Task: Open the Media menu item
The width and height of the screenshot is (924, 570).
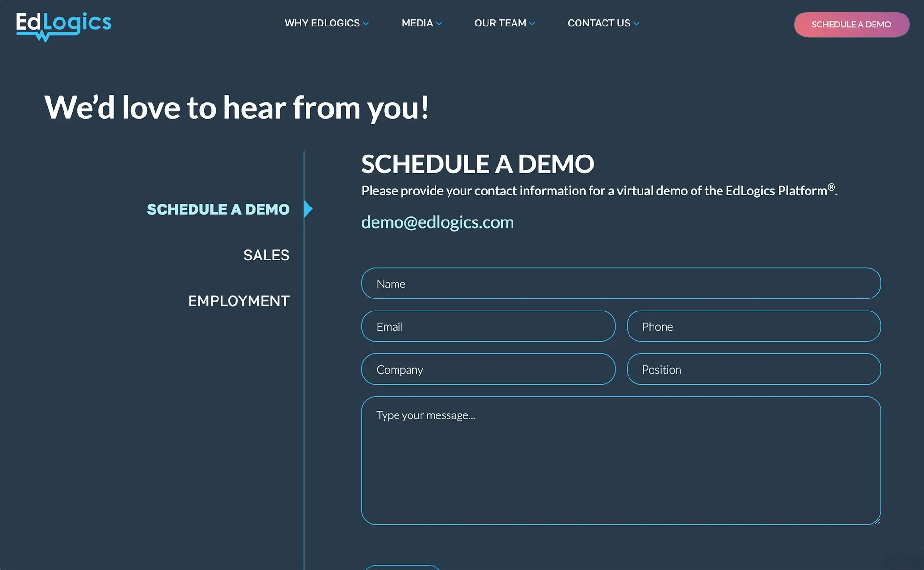Action: coord(417,23)
